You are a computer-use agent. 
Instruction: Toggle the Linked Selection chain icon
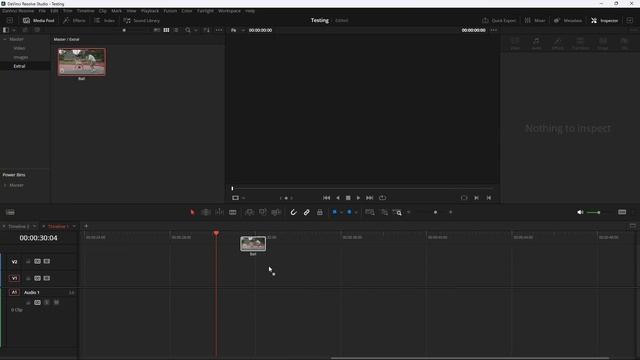click(x=307, y=212)
